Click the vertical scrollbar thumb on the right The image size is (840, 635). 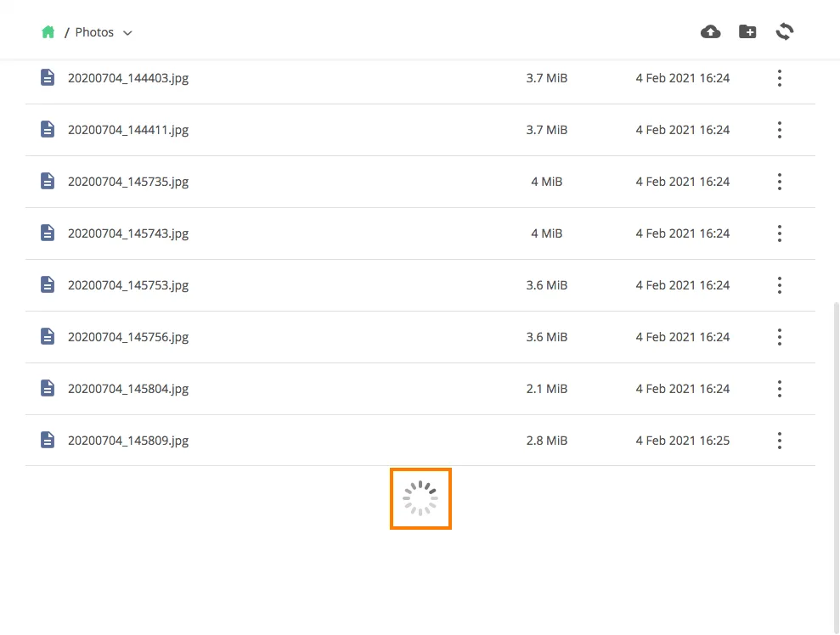pyautogui.click(x=836, y=467)
